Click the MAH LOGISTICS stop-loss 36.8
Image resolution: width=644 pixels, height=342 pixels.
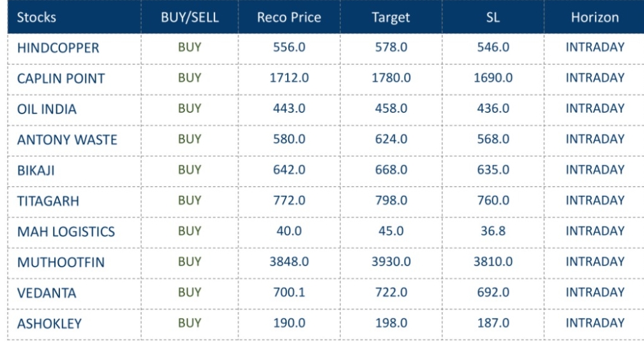coord(493,231)
